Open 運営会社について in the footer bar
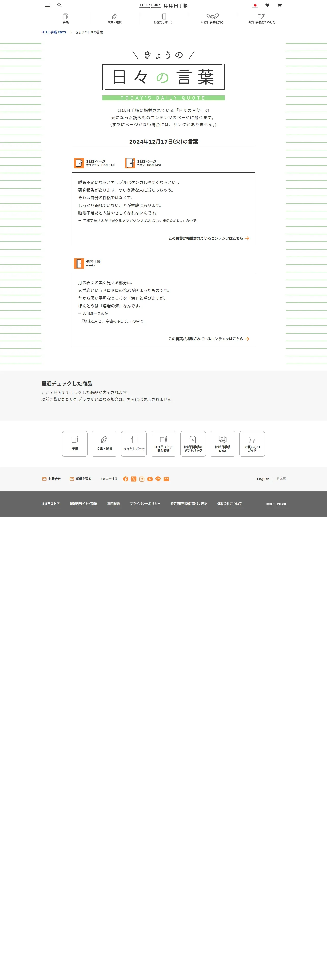Image resolution: width=327 pixels, height=980 pixels. pyautogui.click(x=229, y=504)
